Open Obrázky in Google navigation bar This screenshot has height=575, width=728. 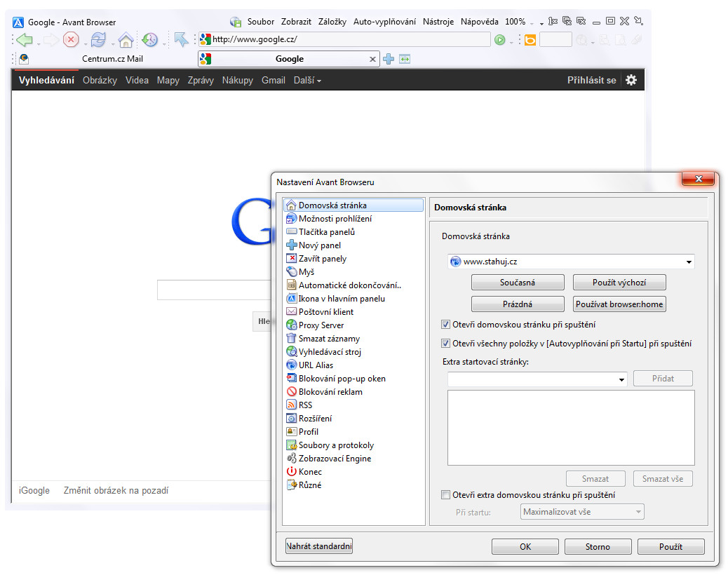pos(100,80)
